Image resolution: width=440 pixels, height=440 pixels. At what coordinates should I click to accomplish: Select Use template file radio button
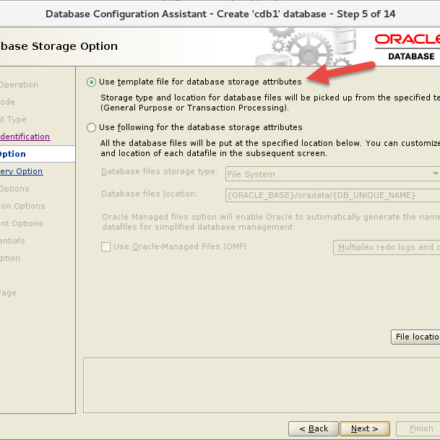(91, 82)
